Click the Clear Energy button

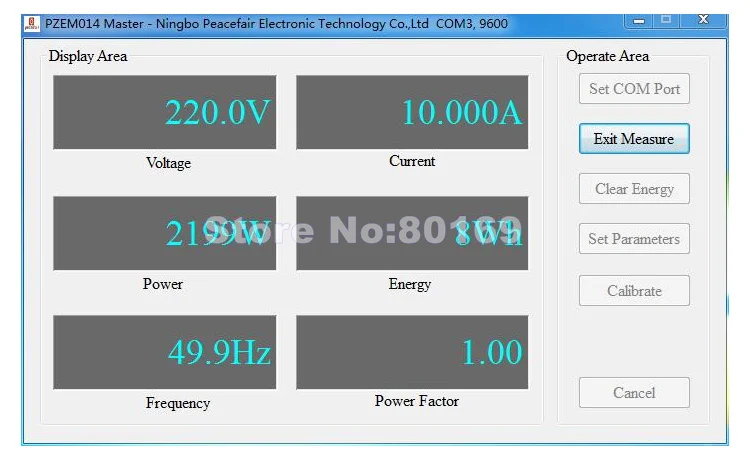[x=634, y=189]
